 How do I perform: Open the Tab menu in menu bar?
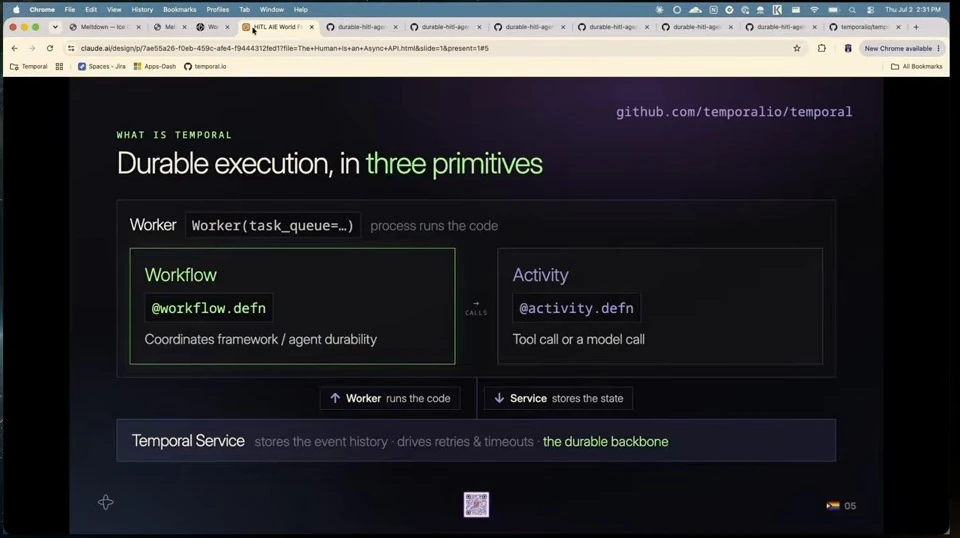click(244, 10)
